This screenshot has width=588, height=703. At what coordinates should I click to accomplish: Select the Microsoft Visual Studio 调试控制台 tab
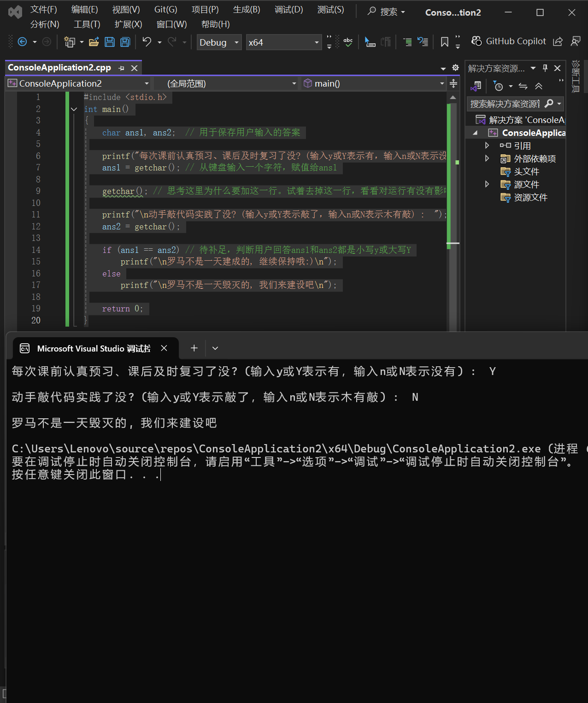(x=94, y=348)
